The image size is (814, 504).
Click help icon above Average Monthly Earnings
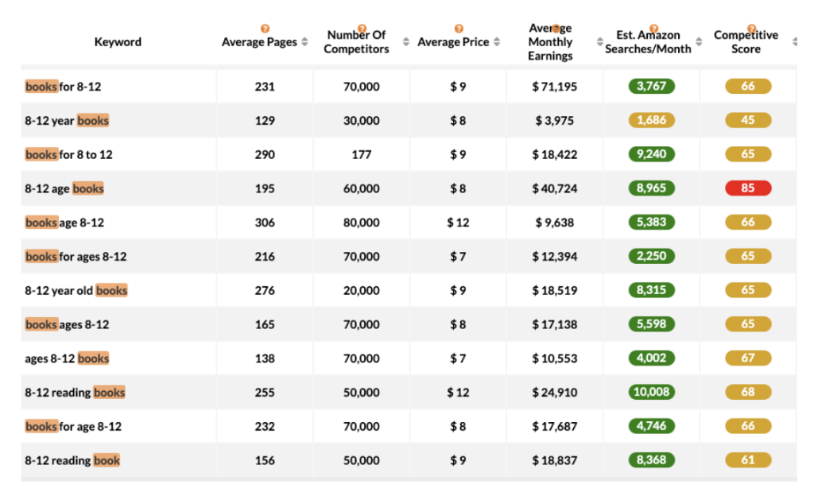click(556, 29)
